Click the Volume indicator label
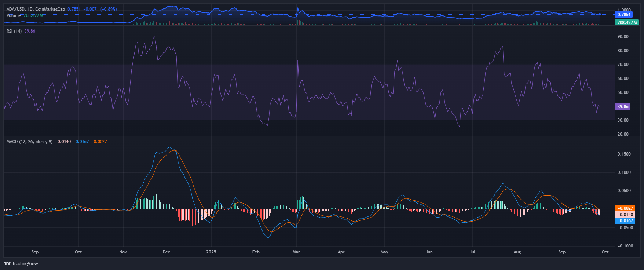This screenshot has height=270, width=644. click(14, 15)
